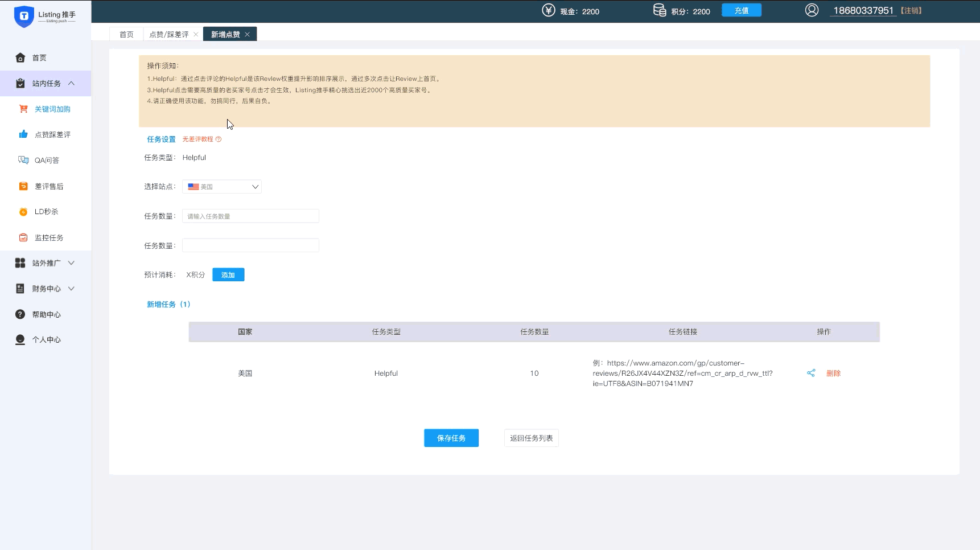Viewport: 980px width, 550px height.
Task: Click the 任务链接 column header
Action: coord(683,332)
